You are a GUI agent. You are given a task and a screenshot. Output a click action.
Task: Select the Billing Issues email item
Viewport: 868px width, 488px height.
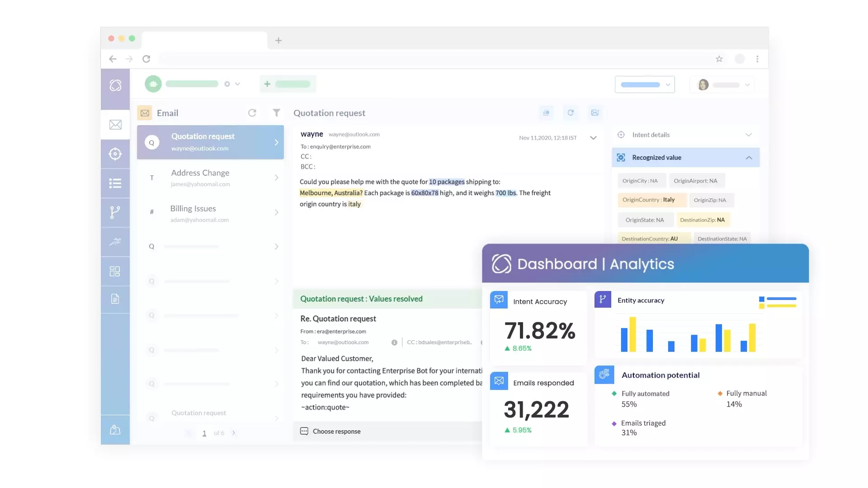[210, 213]
